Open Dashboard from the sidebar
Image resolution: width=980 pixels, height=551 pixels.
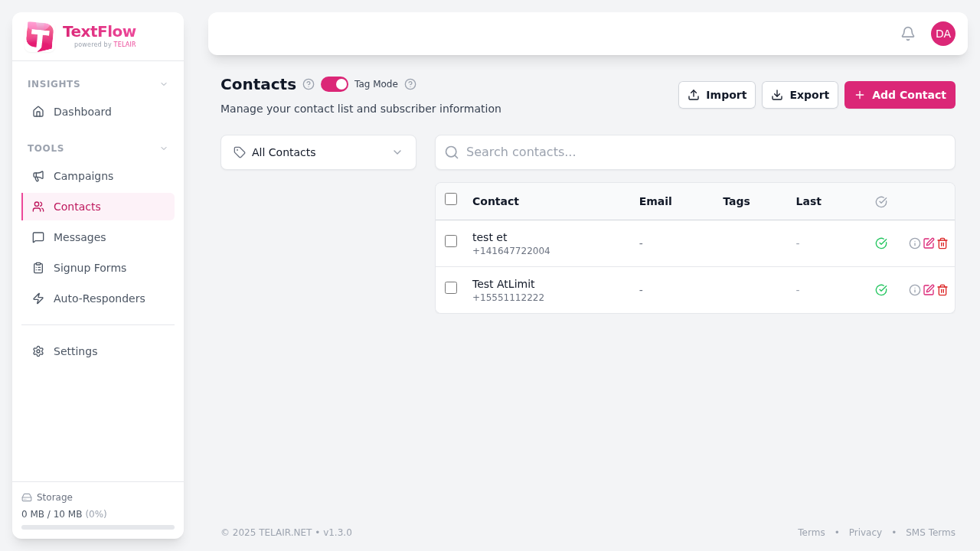click(x=82, y=112)
